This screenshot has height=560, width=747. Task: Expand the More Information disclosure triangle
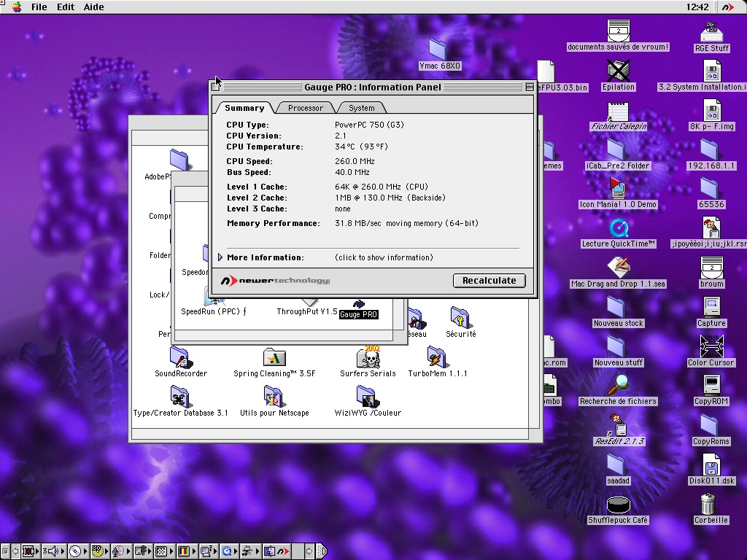pos(220,257)
